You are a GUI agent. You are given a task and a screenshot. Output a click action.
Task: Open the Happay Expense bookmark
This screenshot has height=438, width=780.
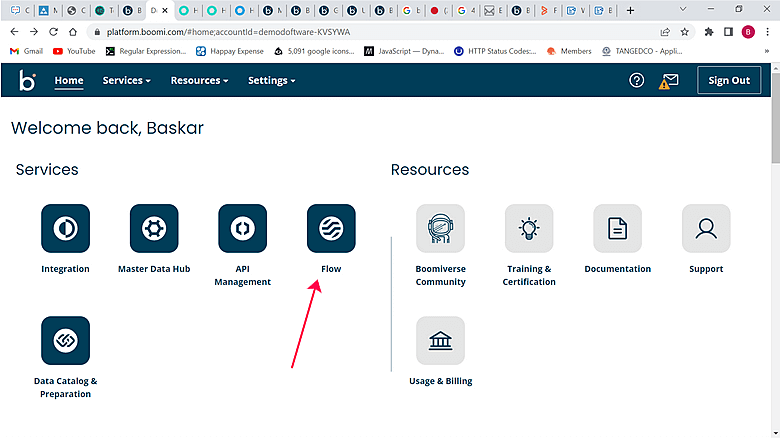[x=230, y=51]
